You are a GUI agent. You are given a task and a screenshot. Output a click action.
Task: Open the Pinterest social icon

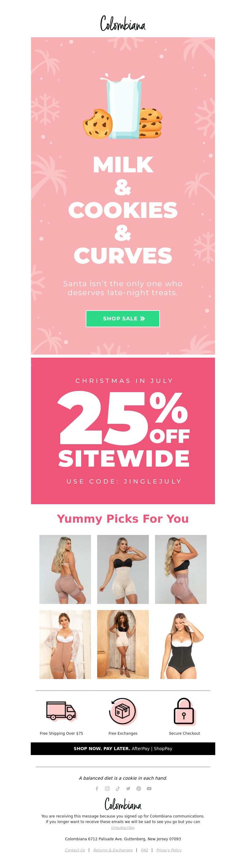tap(139, 789)
